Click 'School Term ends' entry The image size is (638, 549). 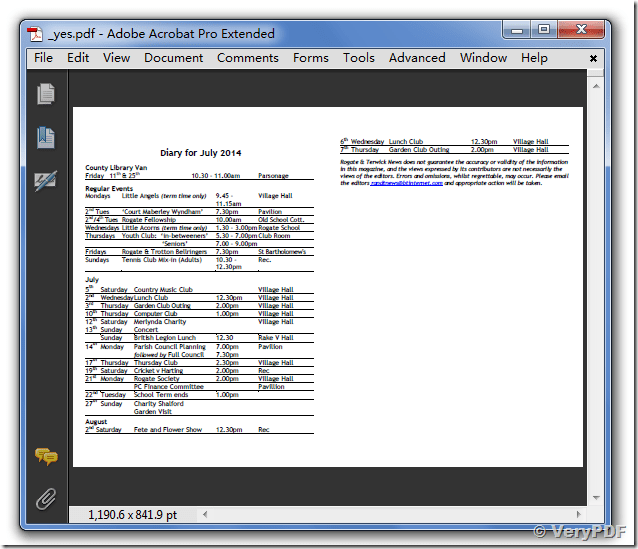click(x=161, y=395)
